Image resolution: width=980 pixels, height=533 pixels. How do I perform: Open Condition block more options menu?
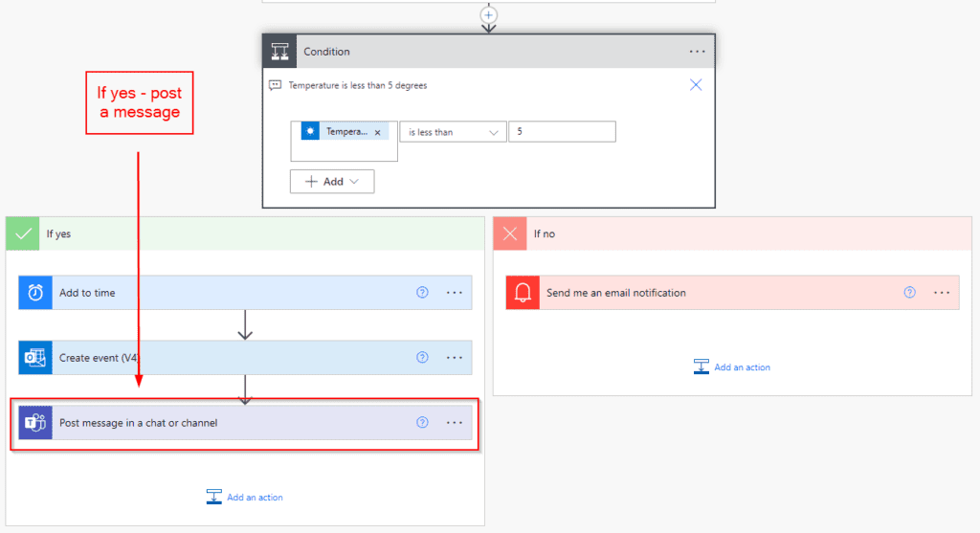[x=697, y=52]
